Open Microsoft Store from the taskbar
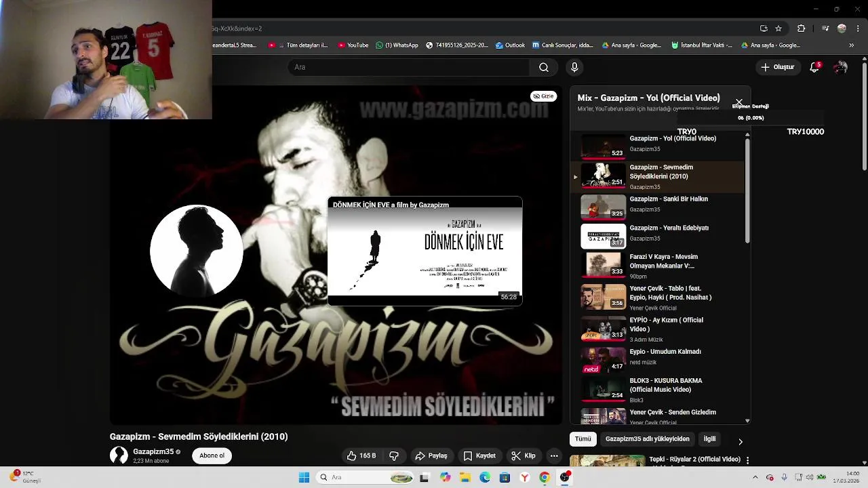The width and height of the screenshot is (868, 488). (505, 477)
